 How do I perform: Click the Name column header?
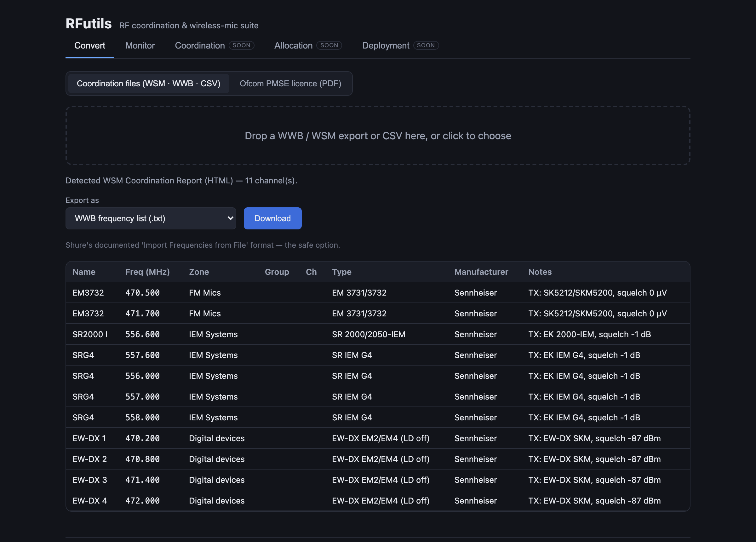pos(84,272)
